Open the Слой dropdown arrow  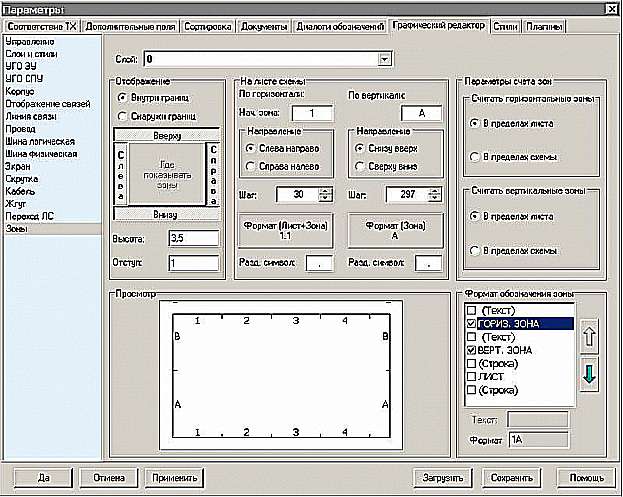pos(384,60)
